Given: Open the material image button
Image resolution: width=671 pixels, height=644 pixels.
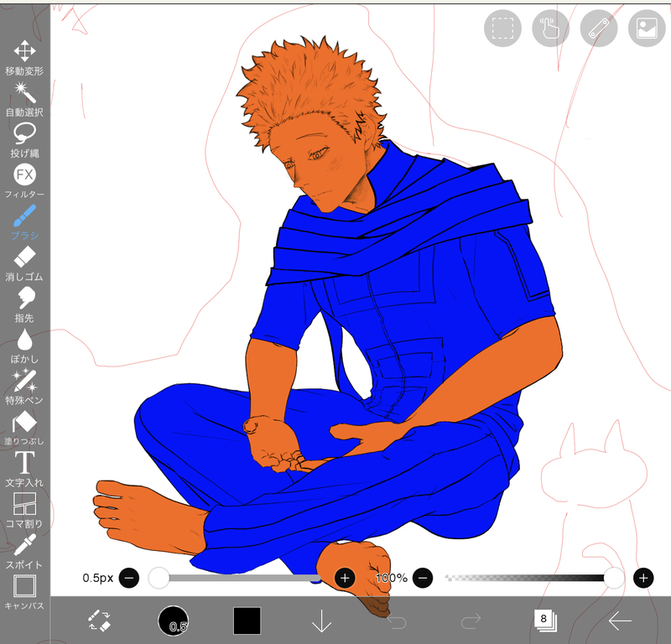Looking at the screenshot, I should [647, 29].
